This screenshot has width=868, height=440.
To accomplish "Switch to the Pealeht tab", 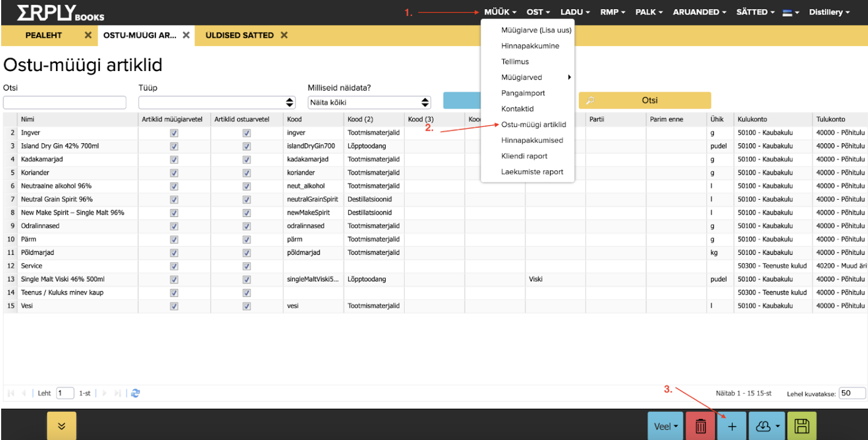I will click(x=44, y=35).
